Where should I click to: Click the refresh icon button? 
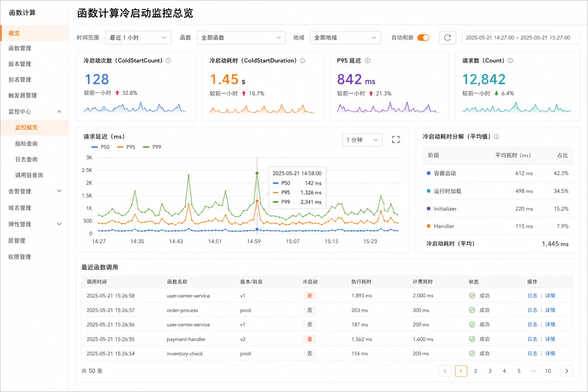pos(447,37)
